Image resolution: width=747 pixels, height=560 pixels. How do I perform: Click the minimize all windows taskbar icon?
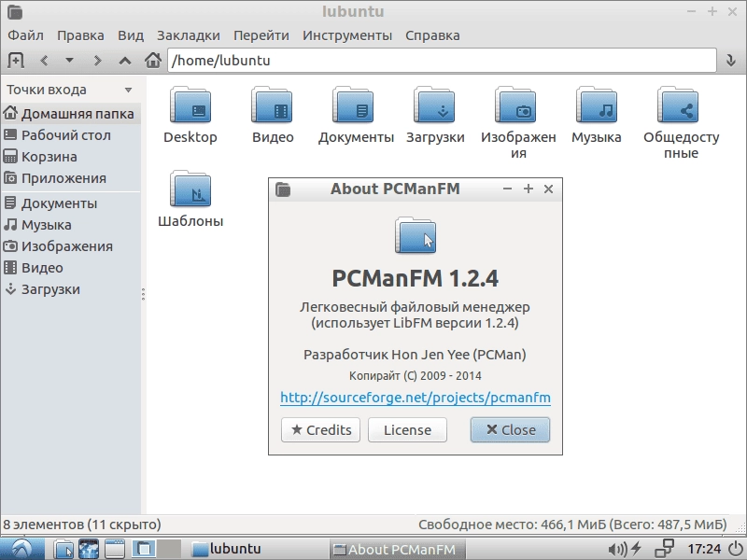[114, 549]
